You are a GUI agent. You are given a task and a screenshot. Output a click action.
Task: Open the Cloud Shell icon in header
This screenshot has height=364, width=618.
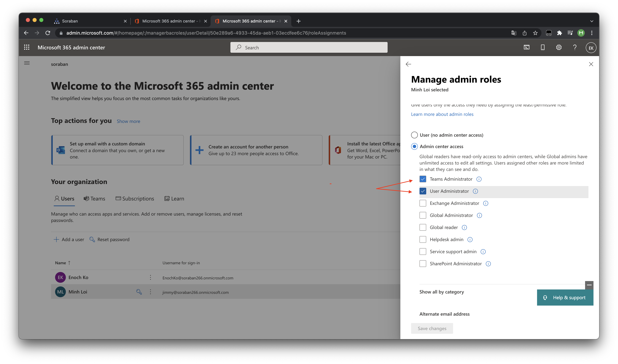(526, 47)
